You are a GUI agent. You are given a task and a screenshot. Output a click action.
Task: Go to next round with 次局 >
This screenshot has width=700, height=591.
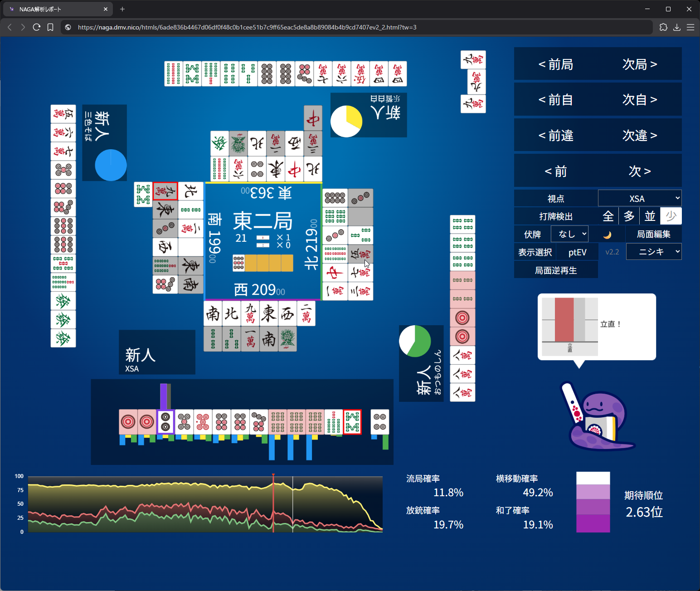(640, 64)
